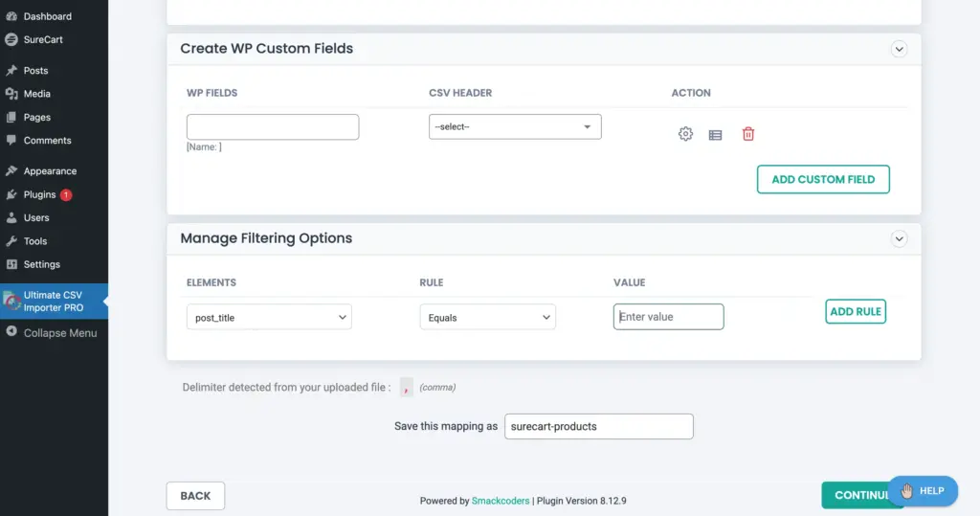Click the Tools wrench icon
Image resolution: width=980 pixels, height=516 pixels.
[11, 241]
